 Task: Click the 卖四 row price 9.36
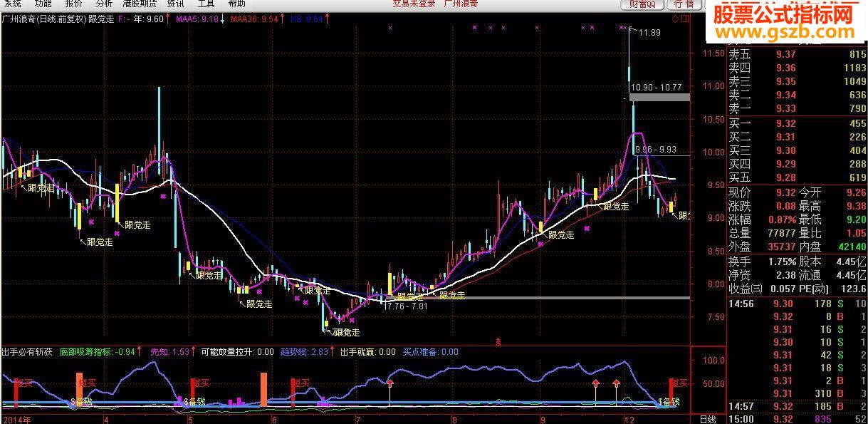(x=786, y=68)
